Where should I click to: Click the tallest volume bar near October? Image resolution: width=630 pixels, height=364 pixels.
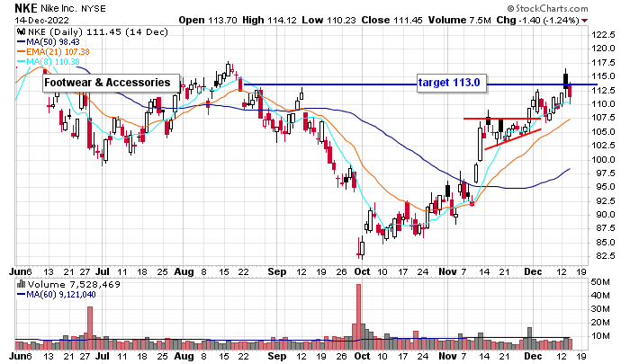click(x=359, y=317)
